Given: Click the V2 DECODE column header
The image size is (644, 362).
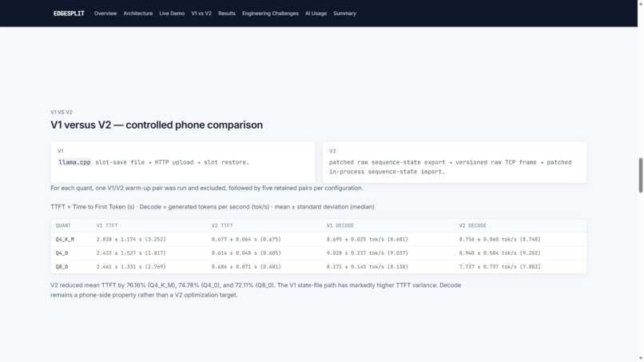Looking at the screenshot, I should [473, 225].
